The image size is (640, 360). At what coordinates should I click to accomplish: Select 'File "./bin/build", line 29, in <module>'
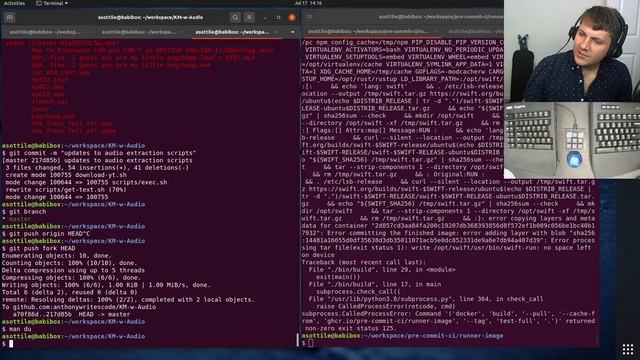(382, 270)
